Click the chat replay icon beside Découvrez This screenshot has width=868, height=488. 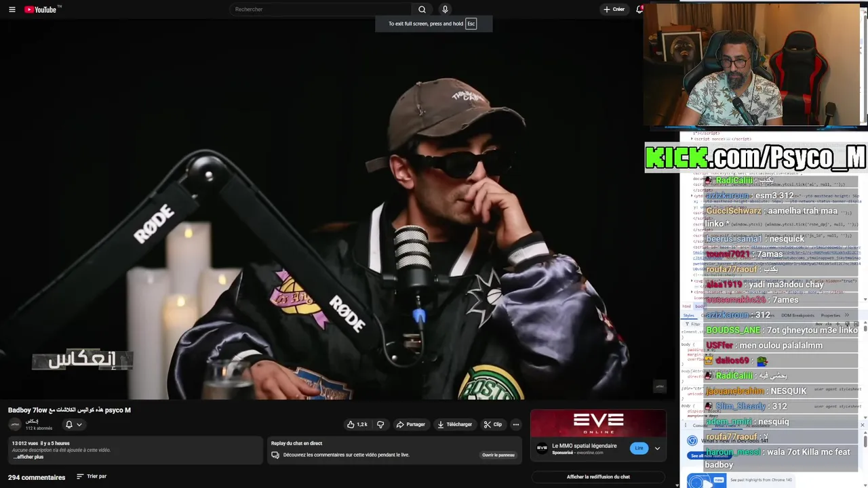[275, 455]
